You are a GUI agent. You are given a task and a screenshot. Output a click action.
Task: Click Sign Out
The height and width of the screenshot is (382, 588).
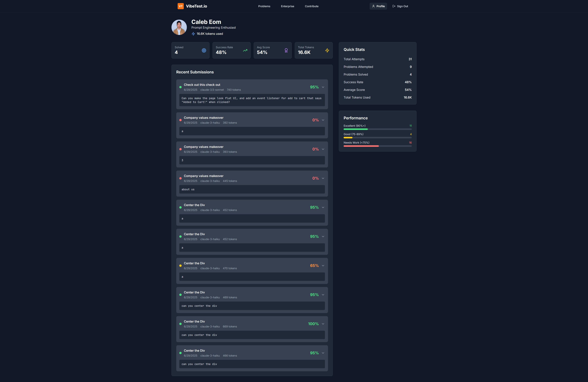[x=400, y=6]
